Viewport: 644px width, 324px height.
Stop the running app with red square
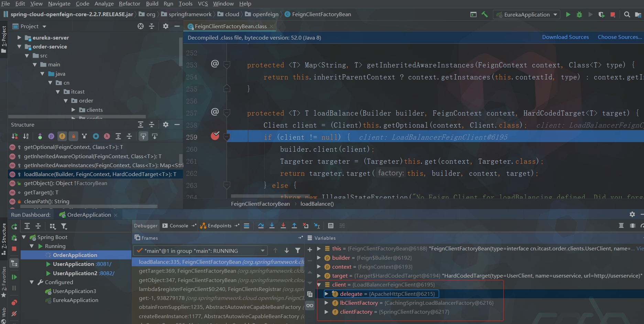click(613, 14)
